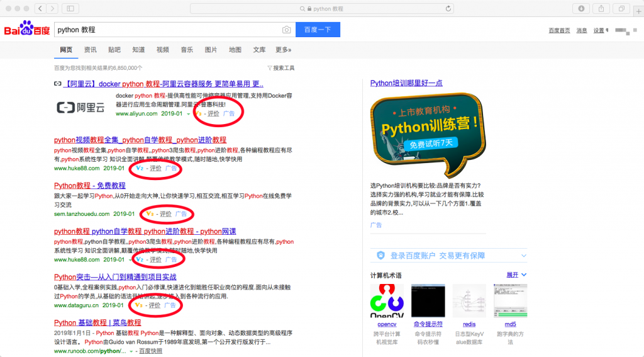
Task: Expand the 登录百度账户 banner chevron
Action: 523,256
